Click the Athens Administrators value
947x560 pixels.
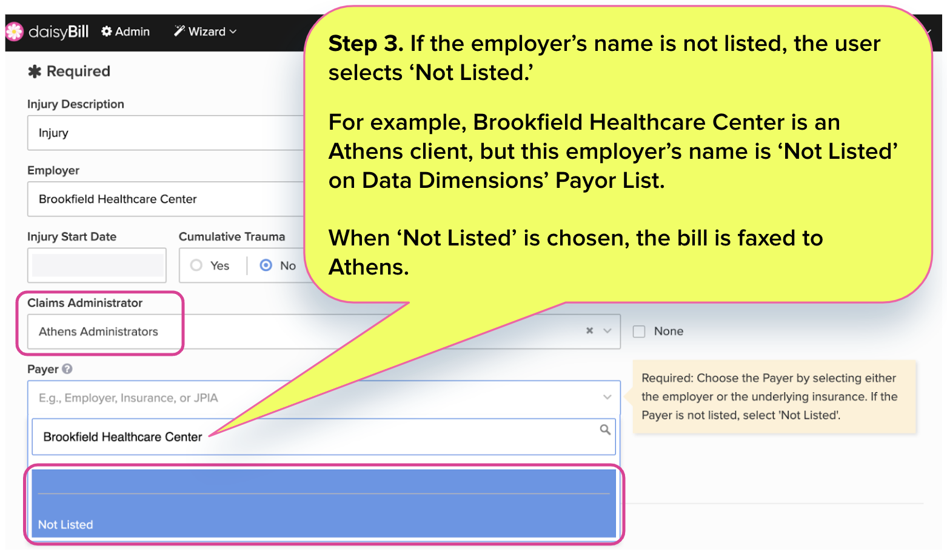coord(98,332)
